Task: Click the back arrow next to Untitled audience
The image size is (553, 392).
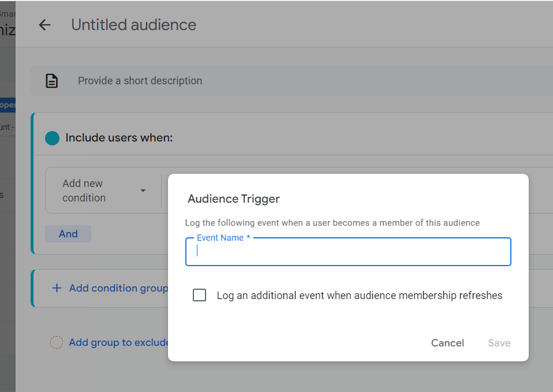Action: [45, 25]
